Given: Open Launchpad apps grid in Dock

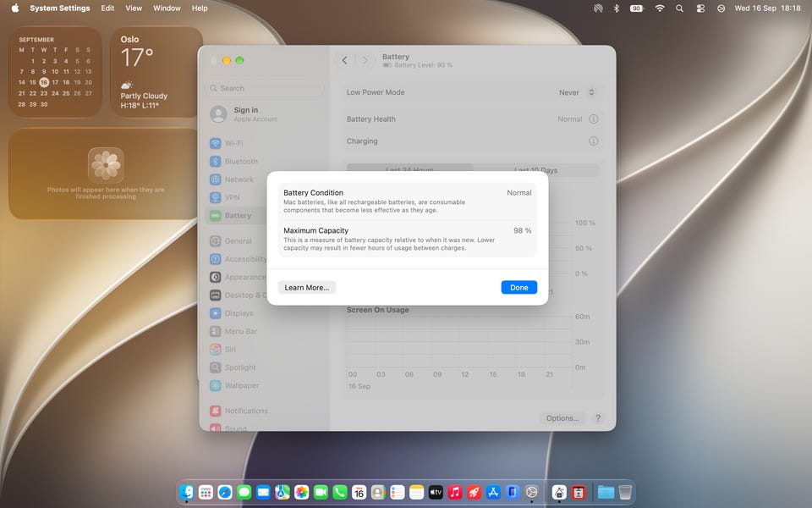Looking at the screenshot, I should (x=206, y=492).
